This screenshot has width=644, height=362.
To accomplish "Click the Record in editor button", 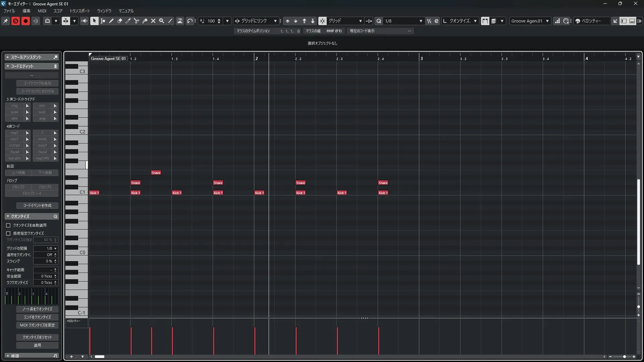I will coord(25,21).
